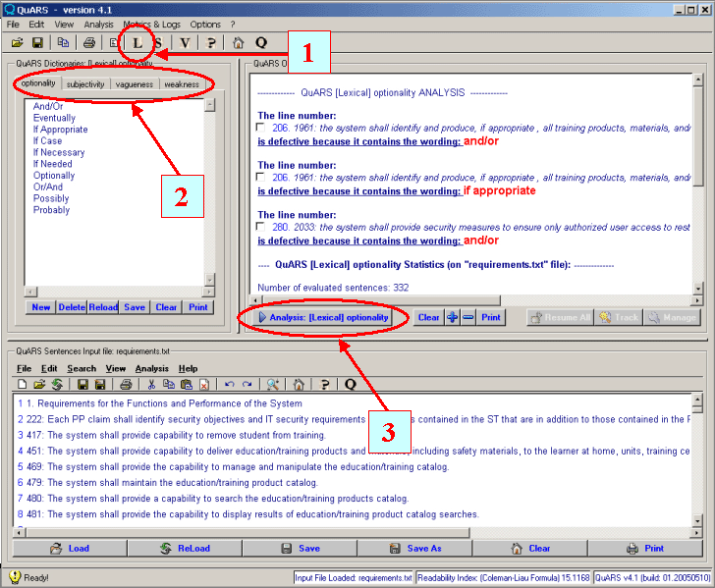Click the clipboard paste icon

click(187, 384)
